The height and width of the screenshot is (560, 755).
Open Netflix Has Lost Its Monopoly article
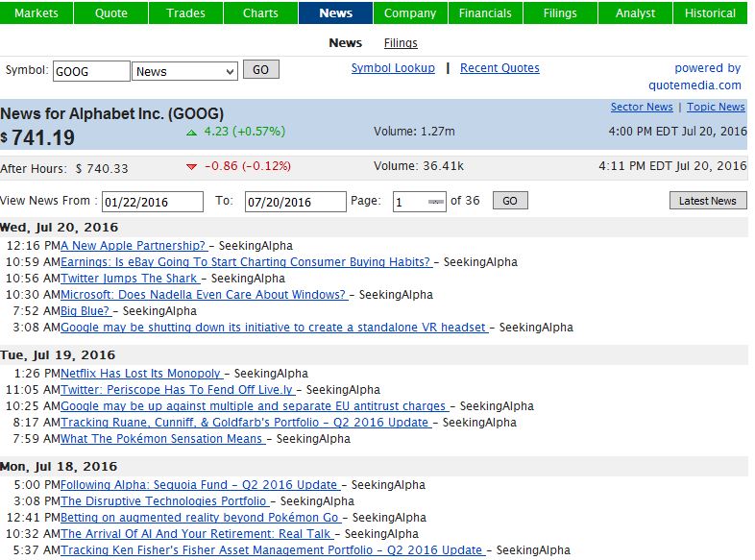[x=141, y=373]
